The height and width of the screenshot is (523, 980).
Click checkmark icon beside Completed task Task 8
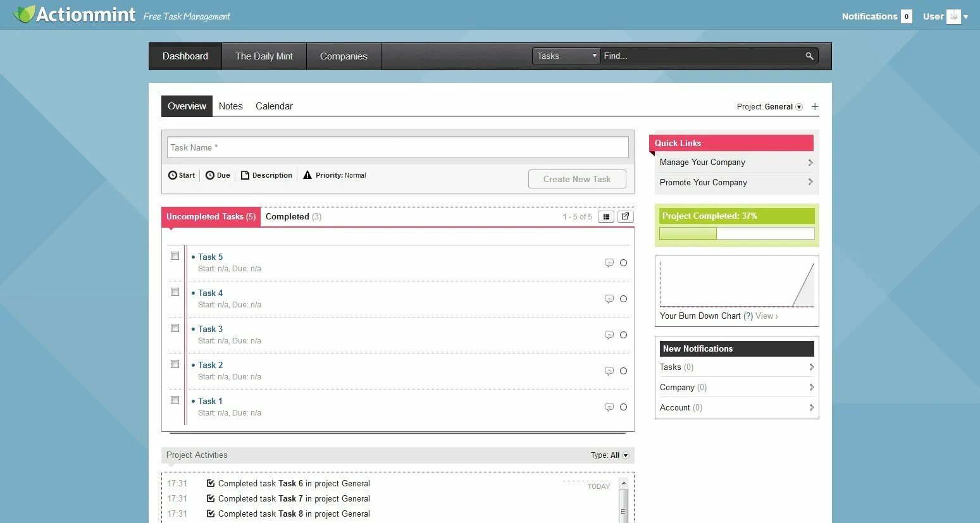point(211,514)
